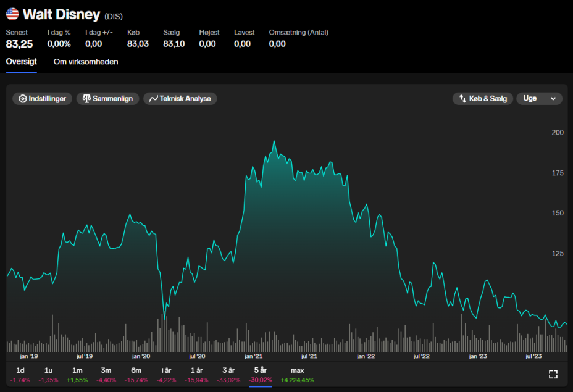Click the Omsætning (Antal) label
This screenshot has width=573, height=392.
coord(299,33)
